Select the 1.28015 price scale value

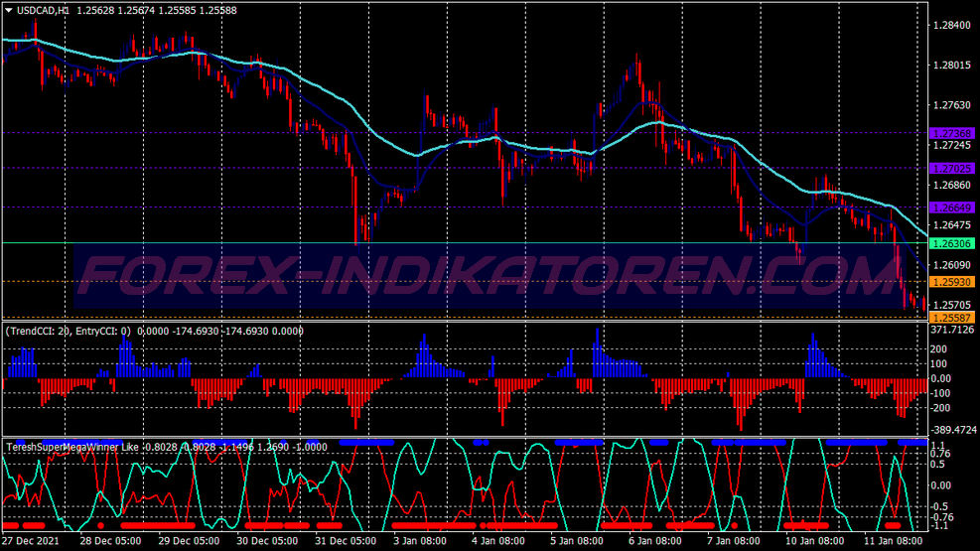(x=952, y=65)
